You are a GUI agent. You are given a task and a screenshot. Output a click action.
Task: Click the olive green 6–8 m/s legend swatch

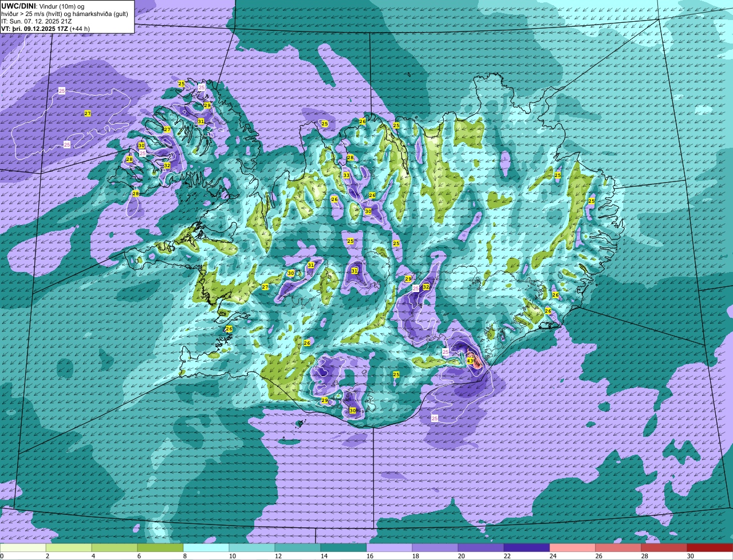pyautogui.click(x=160, y=548)
